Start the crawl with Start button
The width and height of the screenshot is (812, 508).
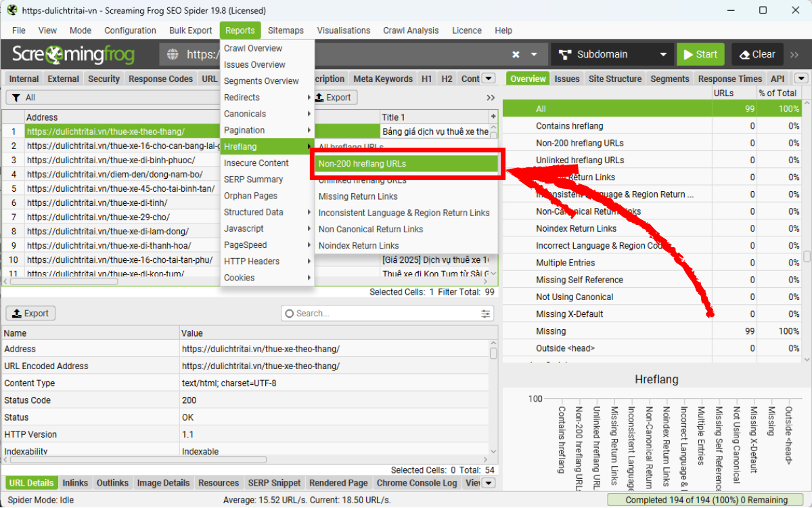(x=700, y=55)
